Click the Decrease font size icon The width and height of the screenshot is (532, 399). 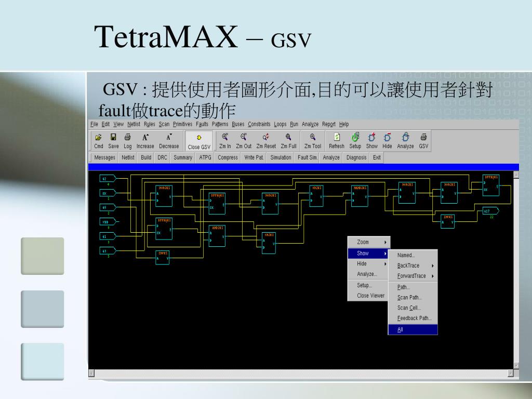(x=169, y=141)
